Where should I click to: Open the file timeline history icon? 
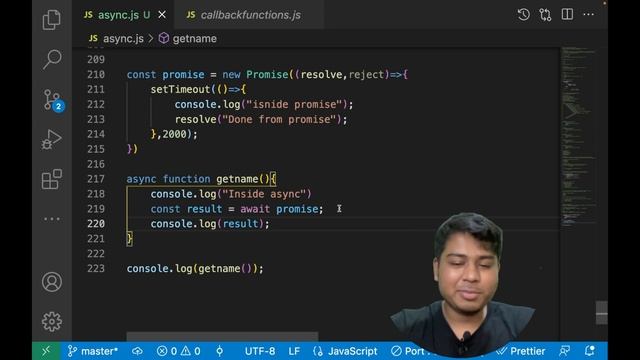pyautogui.click(x=524, y=15)
